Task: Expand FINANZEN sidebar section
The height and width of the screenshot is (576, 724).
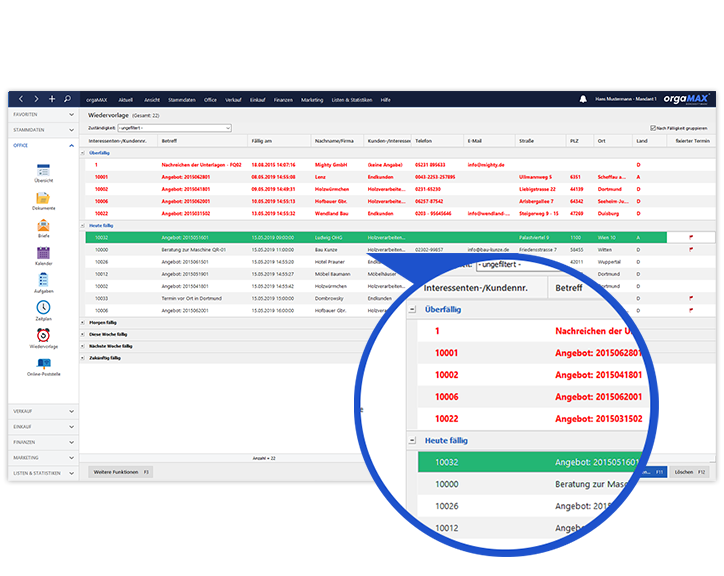Action: pos(43,442)
